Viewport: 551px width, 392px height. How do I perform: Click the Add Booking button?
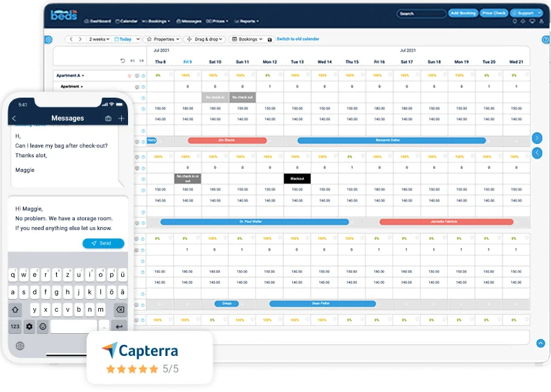(x=463, y=13)
